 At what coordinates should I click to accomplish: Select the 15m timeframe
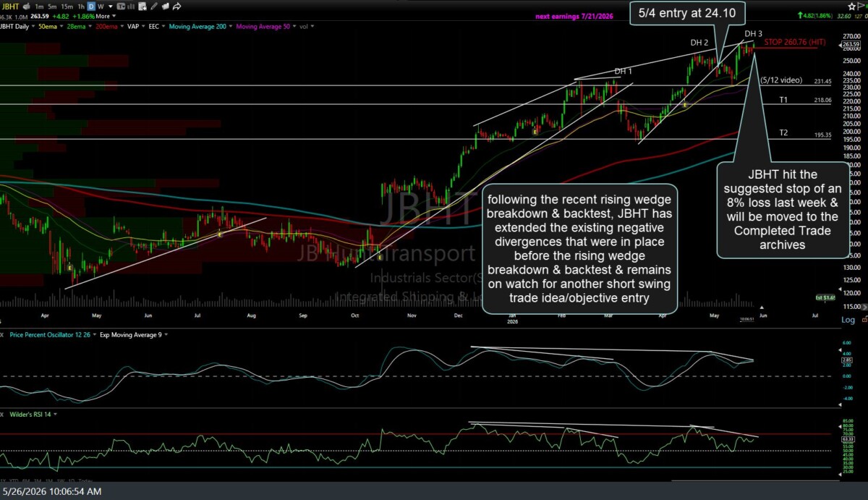coord(67,7)
